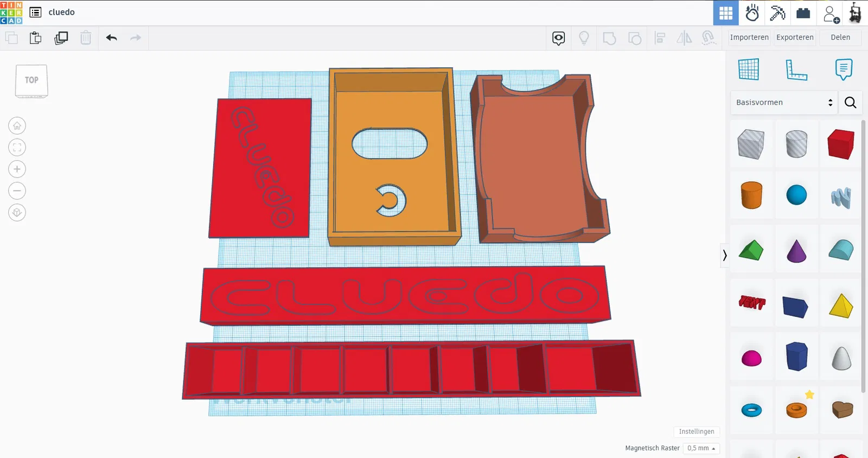Open the Cruise tool icon

pyautogui.click(x=708, y=38)
